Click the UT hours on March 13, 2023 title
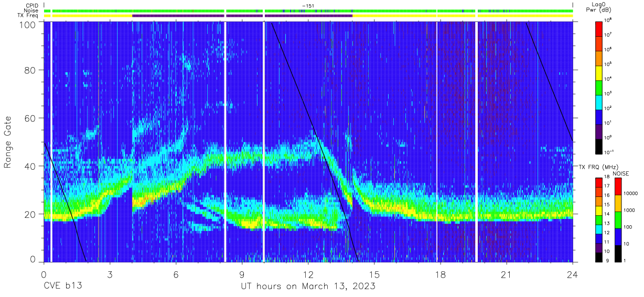The width and height of the screenshot is (644, 297). point(308,287)
